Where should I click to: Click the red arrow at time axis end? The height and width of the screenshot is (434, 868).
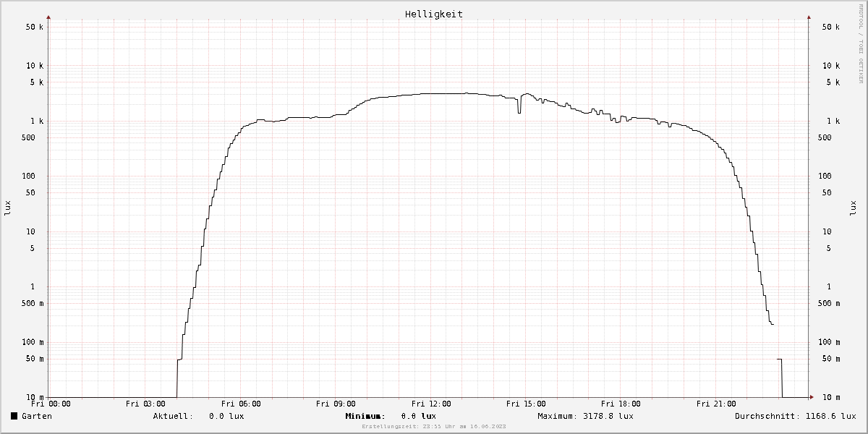812,397
